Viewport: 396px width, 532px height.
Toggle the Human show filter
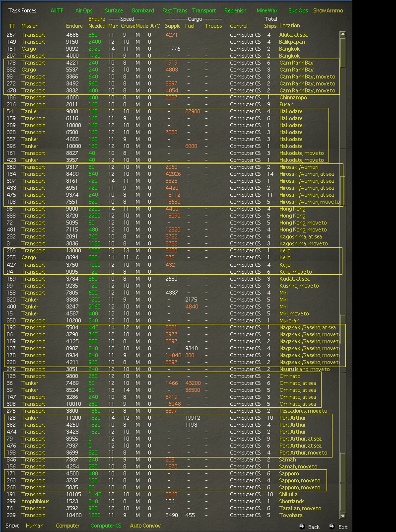coord(35,526)
